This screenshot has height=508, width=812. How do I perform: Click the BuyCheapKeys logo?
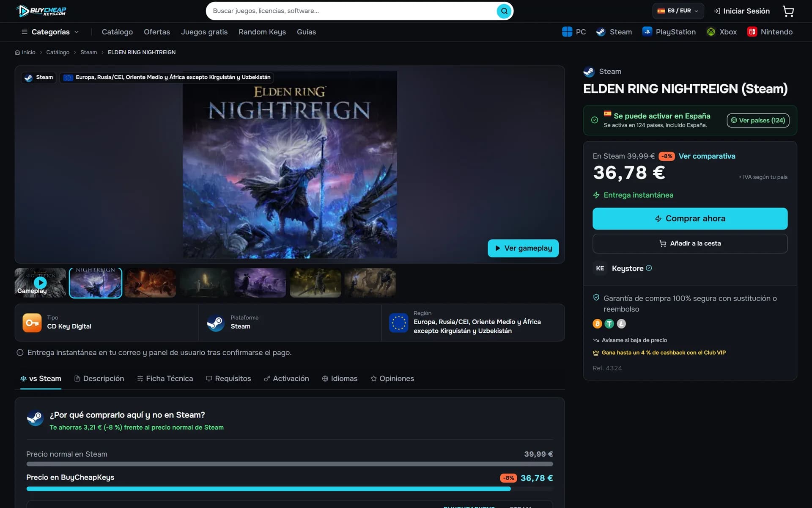(x=41, y=11)
